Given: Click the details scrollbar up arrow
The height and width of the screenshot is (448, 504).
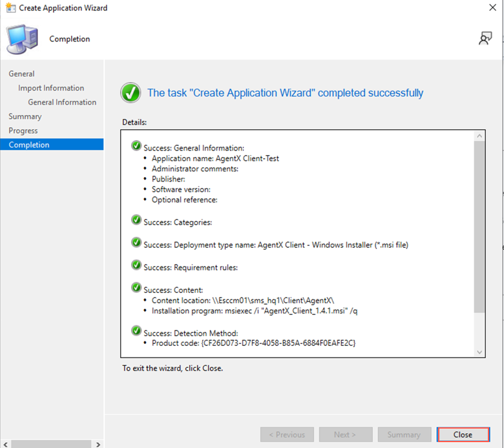Looking at the screenshot, I should 479,136.
